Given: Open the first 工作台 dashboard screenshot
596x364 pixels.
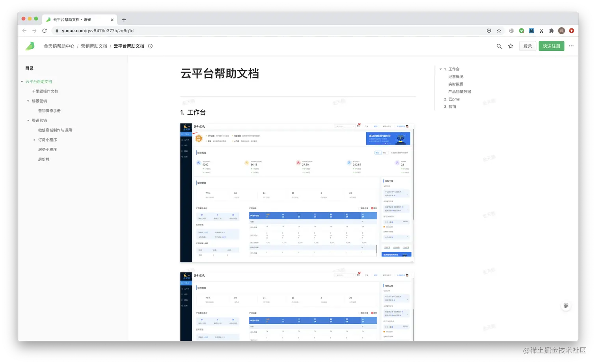Looking at the screenshot, I should click(297, 193).
